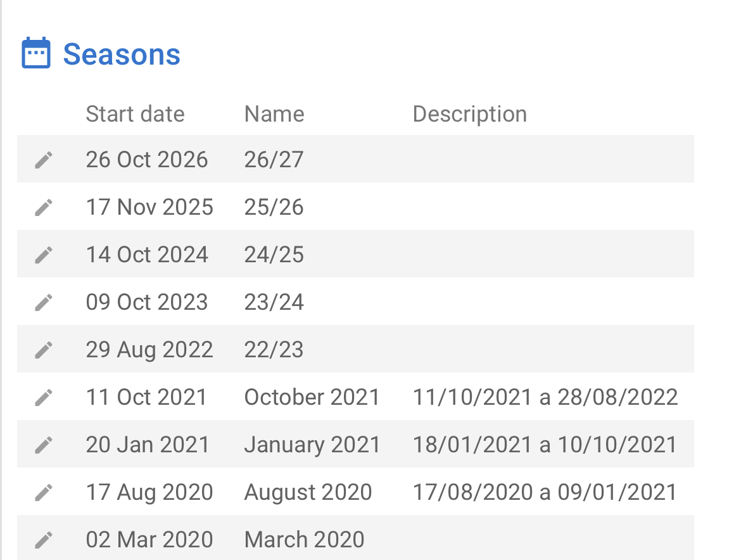The width and height of the screenshot is (741, 560).
Task: Select the 26 Oct 2026 start date cell
Action: pyautogui.click(x=147, y=160)
